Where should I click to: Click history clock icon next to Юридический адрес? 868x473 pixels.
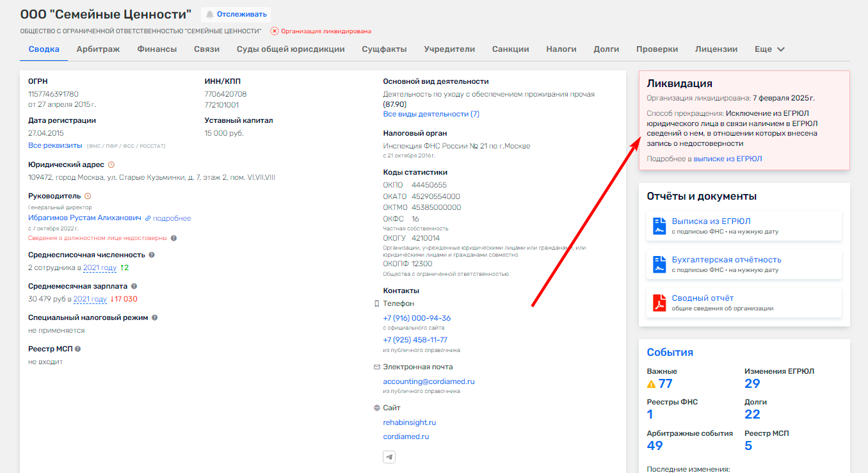coord(111,164)
